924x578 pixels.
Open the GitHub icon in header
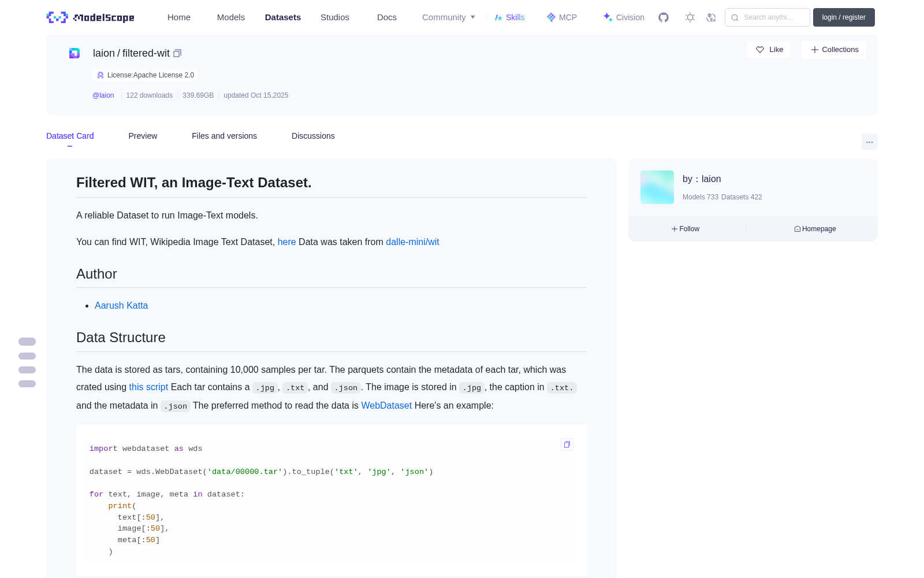pyautogui.click(x=664, y=17)
